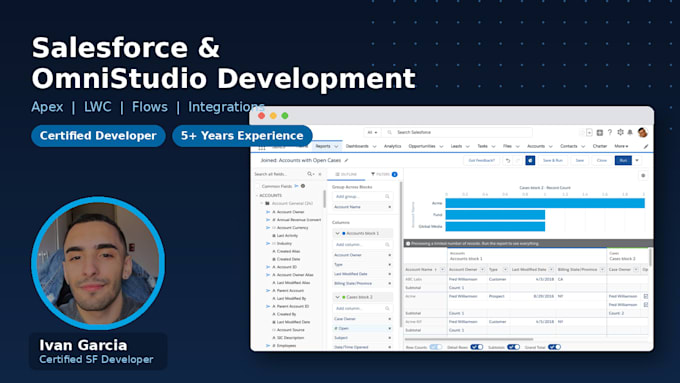Click the pencil icon beside report title
Screen dimensions: 680x383
(346, 160)
